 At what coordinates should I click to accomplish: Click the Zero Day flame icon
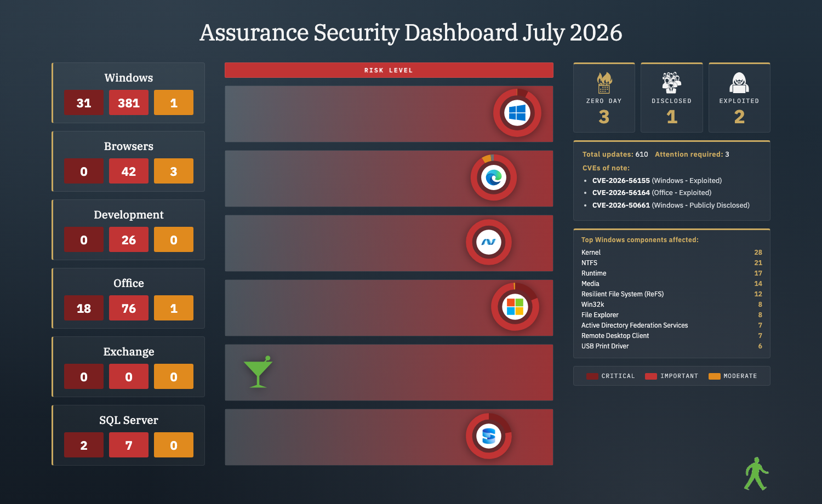[604, 83]
